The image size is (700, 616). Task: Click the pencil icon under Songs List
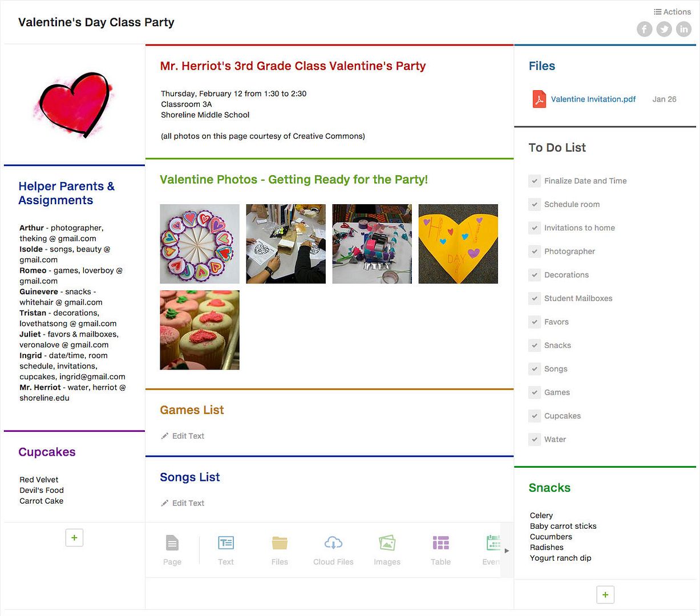coord(165,503)
